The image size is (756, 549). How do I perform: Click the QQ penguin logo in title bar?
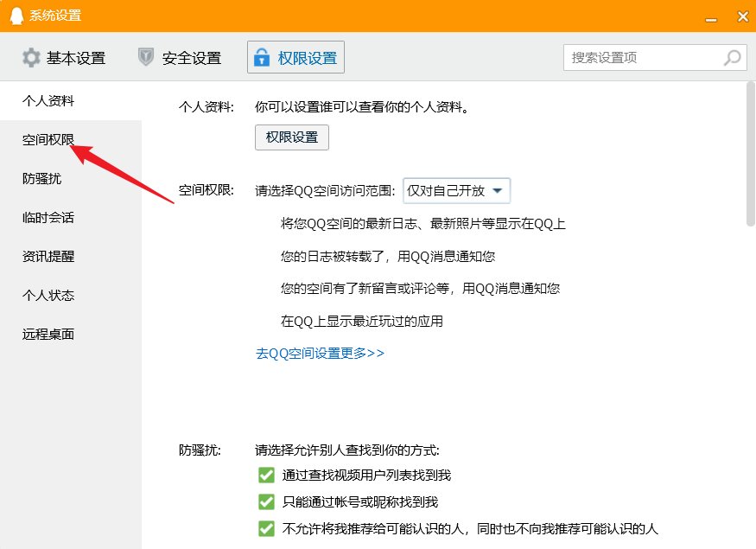tap(16, 16)
